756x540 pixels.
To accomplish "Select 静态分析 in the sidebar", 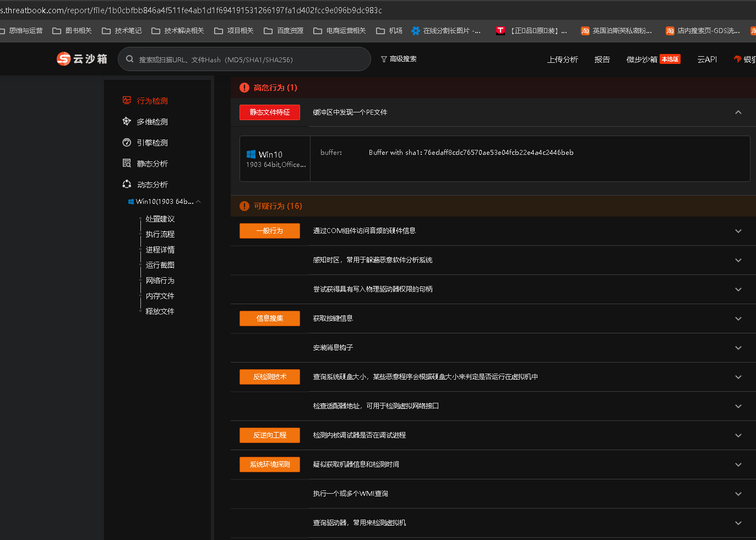I will coord(145,164).
